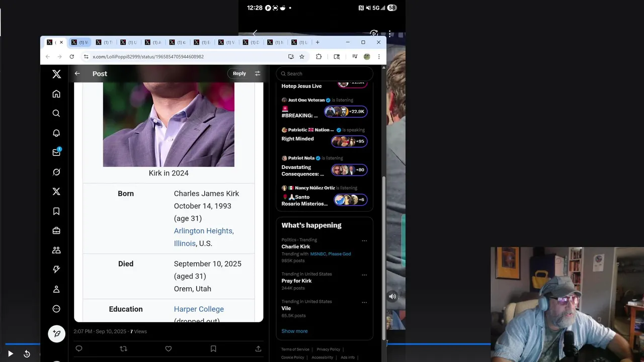Open the Vile trending topic

coord(286,308)
